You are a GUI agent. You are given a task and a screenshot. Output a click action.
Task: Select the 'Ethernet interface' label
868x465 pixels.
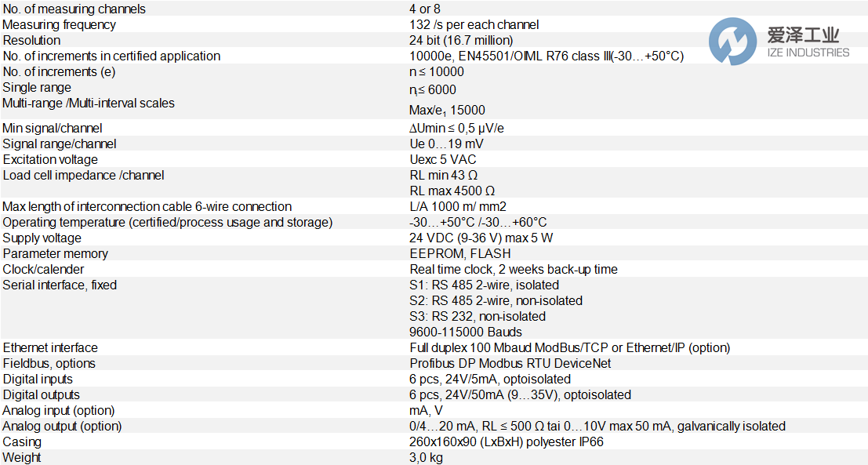click(50, 347)
